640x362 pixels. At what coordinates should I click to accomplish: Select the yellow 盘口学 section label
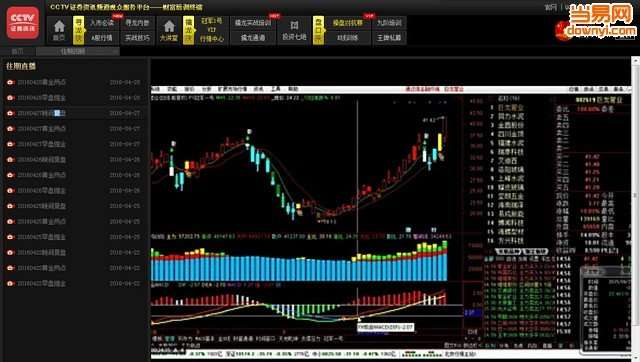click(x=318, y=30)
